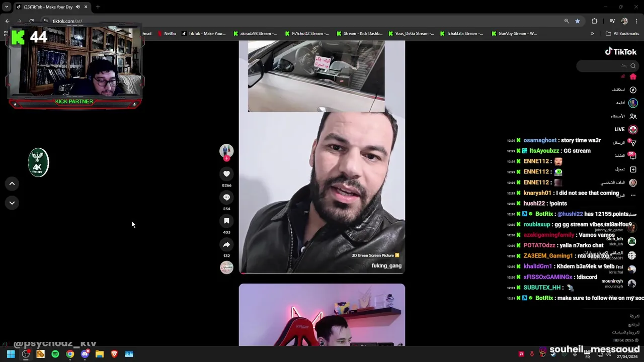The width and height of the screenshot is (644, 362).
Task: Open comments on the 234-comment video
Action: coord(226,197)
